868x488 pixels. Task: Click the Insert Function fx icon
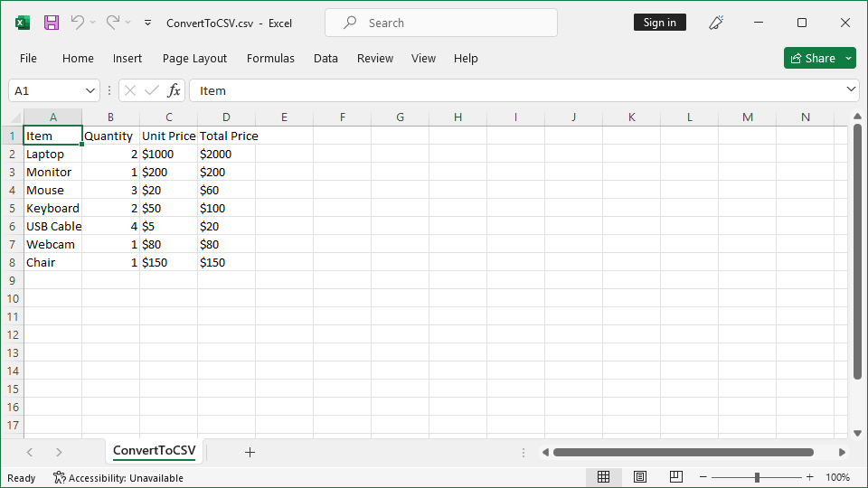tap(175, 90)
